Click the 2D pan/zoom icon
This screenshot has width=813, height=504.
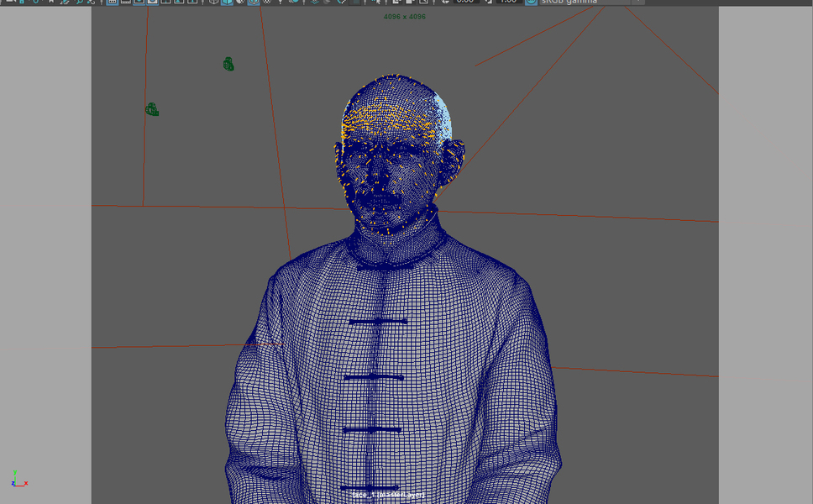(79, 2)
